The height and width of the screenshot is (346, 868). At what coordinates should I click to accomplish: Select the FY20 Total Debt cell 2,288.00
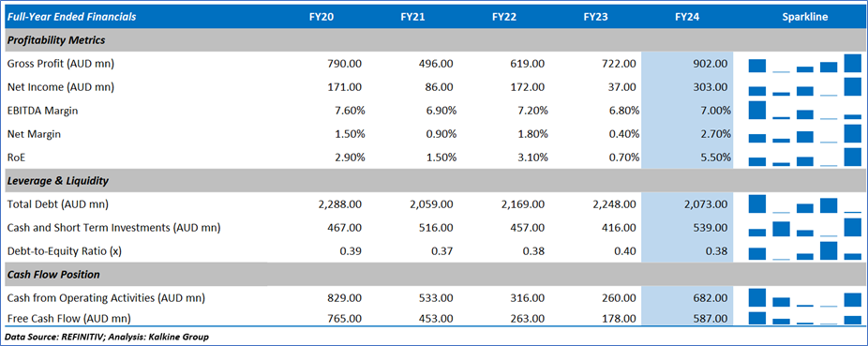340,204
